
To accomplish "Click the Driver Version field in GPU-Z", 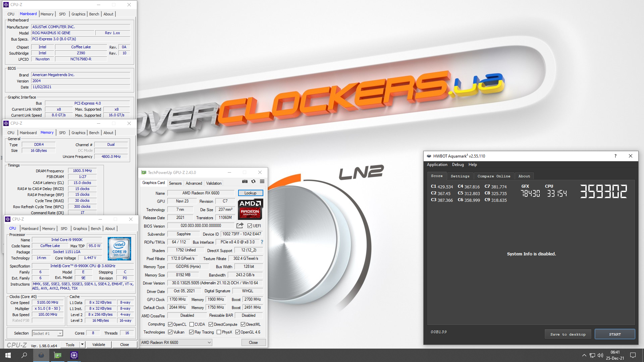I will click(215, 283).
